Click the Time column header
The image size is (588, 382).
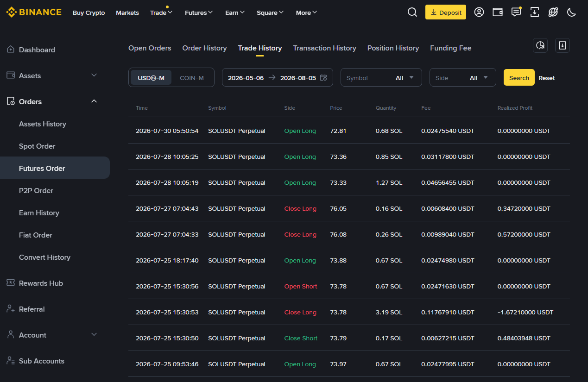142,108
